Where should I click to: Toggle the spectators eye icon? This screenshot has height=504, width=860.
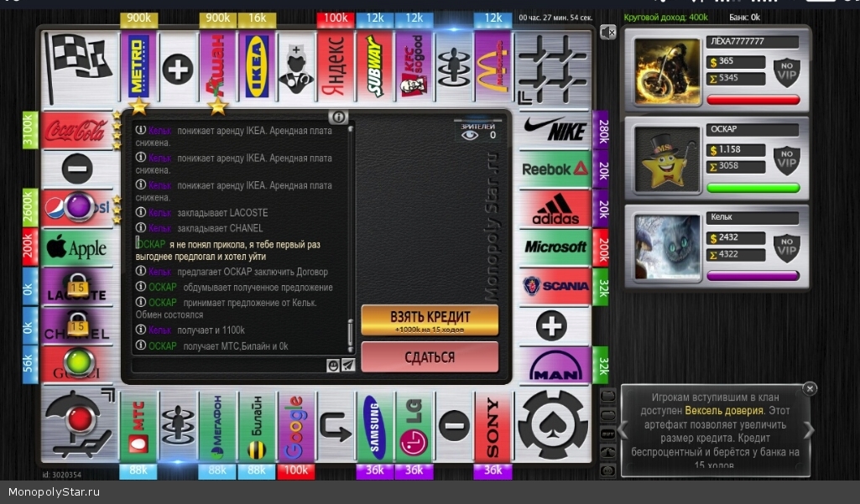pyautogui.click(x=470, y=134)
